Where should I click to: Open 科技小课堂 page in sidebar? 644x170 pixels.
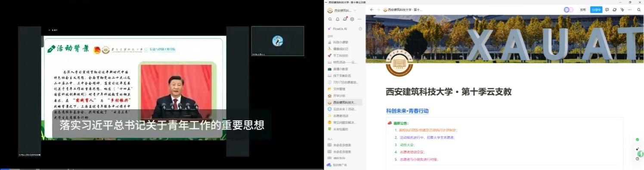341,42
